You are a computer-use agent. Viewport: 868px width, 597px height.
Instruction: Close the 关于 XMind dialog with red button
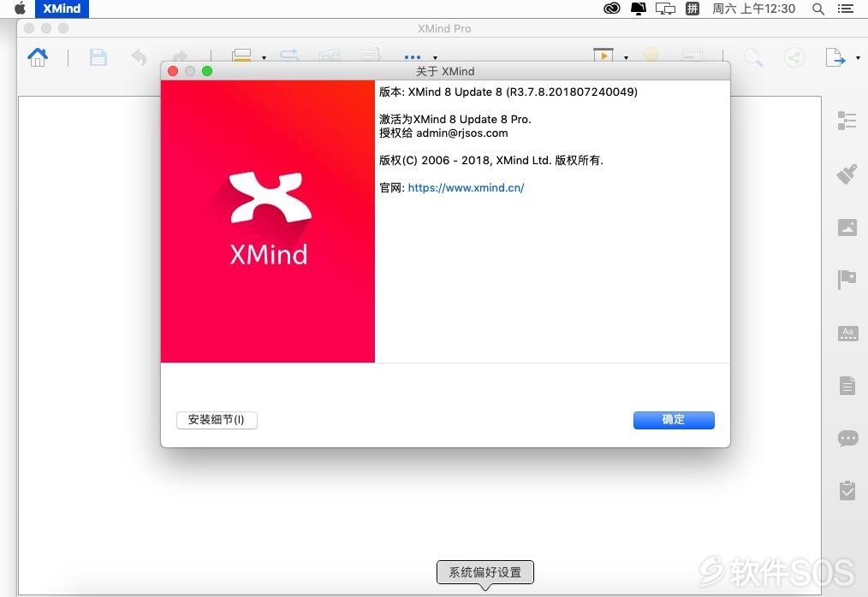[173, 71]
